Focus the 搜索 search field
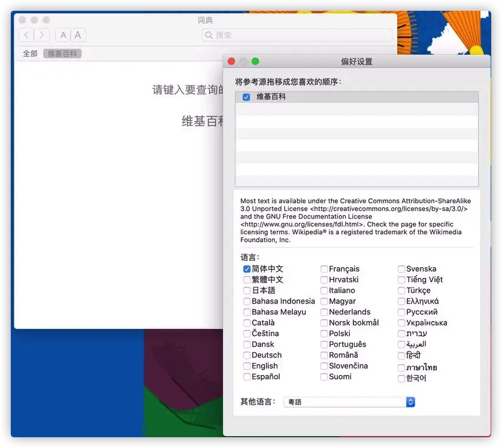The image size is (502, 448). [x=297, y=35]
